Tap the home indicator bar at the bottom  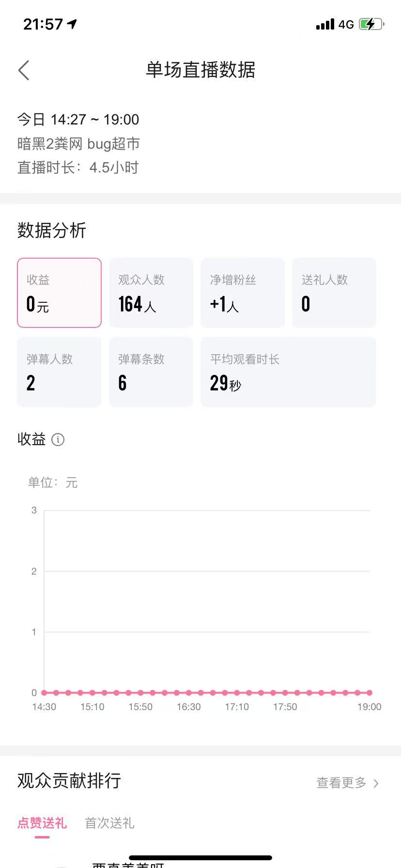coord(200,858)
